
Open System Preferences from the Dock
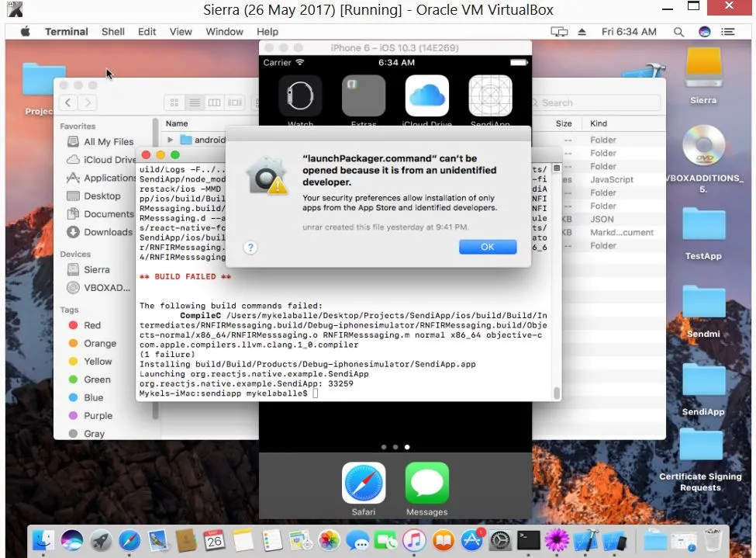coord(500,540)
